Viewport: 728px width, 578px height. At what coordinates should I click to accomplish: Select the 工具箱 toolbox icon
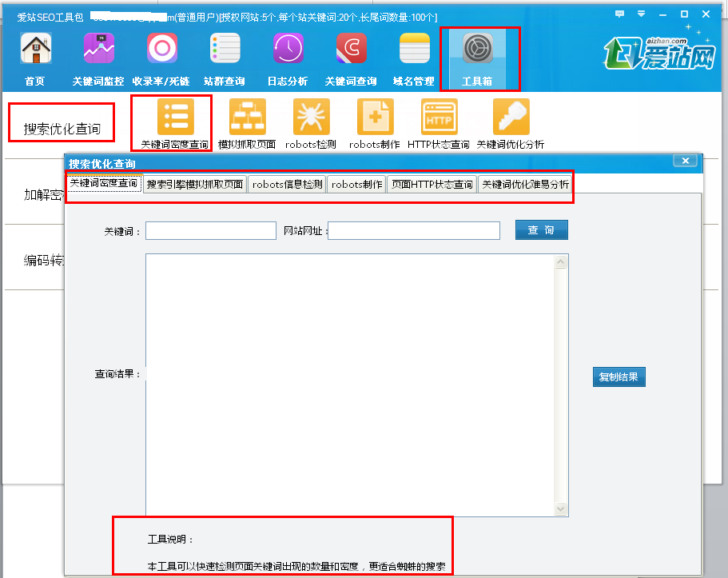coord(479,48)
